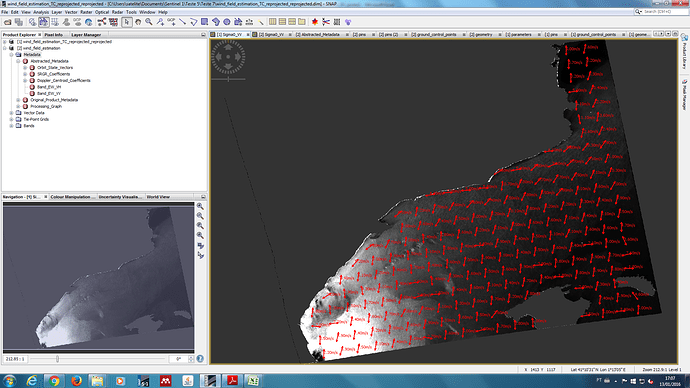Open the Raster menu

point(86,12)
